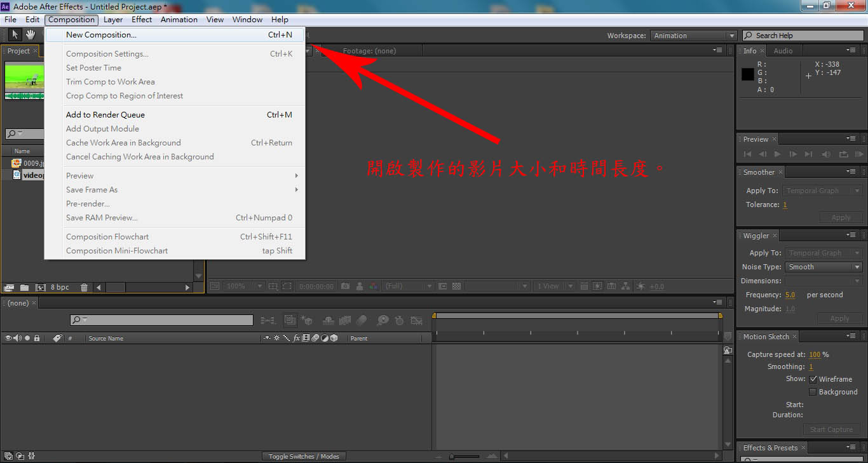Select the Hand tool in the toolbar
The height and width of the screenshot is (463, 868).
click(x=30, y=35)
